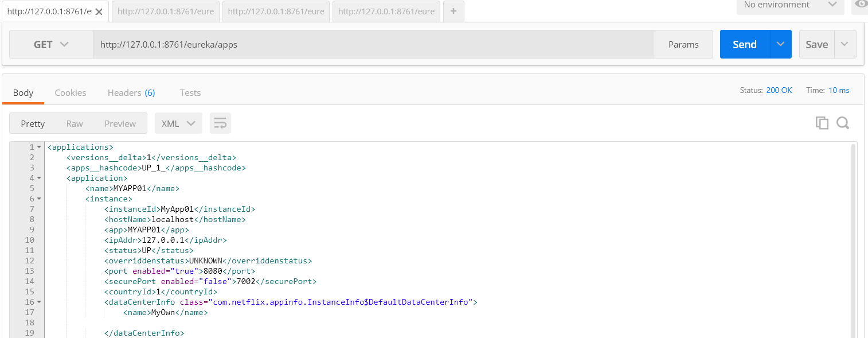
Task: Switch to the fourth request tab
Action: point(386,11)
